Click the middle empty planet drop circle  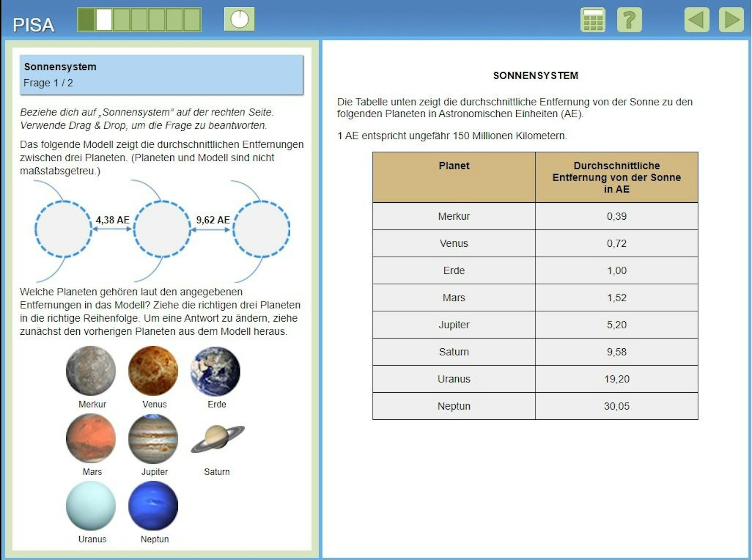[x=162, y=229]
